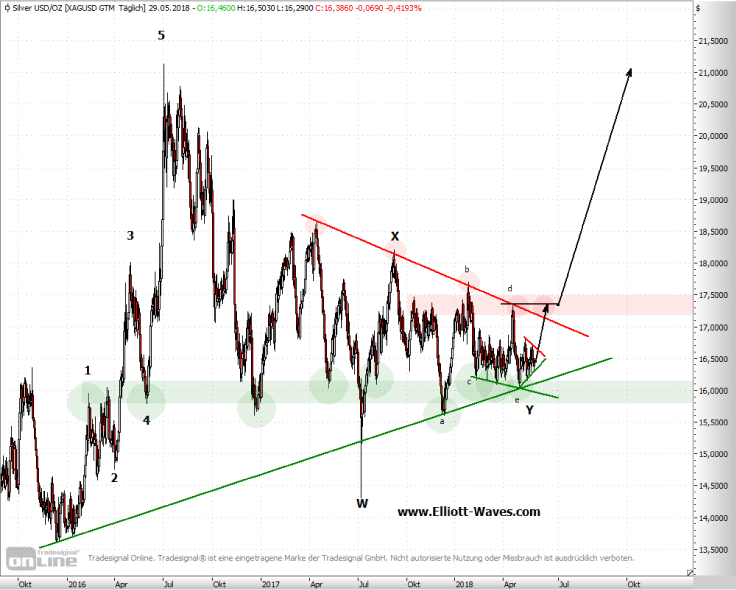The width and height of the screenshot is (736, 590).
Task: Click the 21,0000 price axis label
Action: tap(713, 73)
